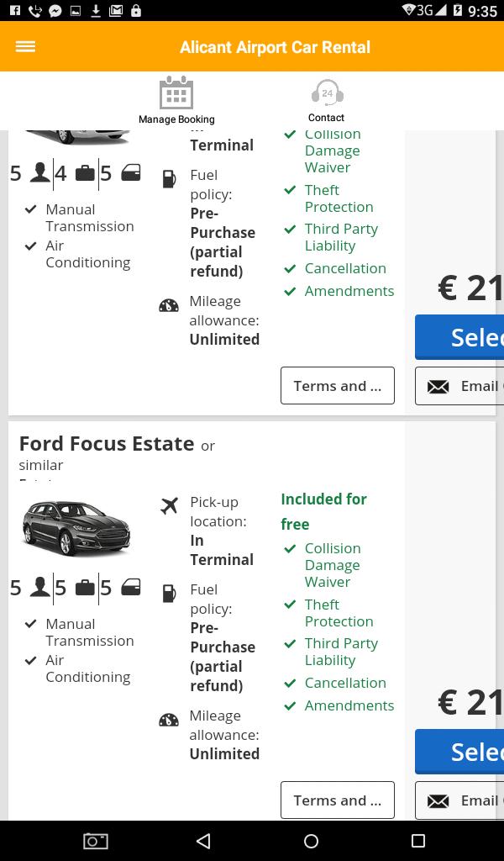The height and width of the screenshot is (861, 504).
Task: Tap fuel pump icon in Ford Focus listing
Action: tap(170, 594)
